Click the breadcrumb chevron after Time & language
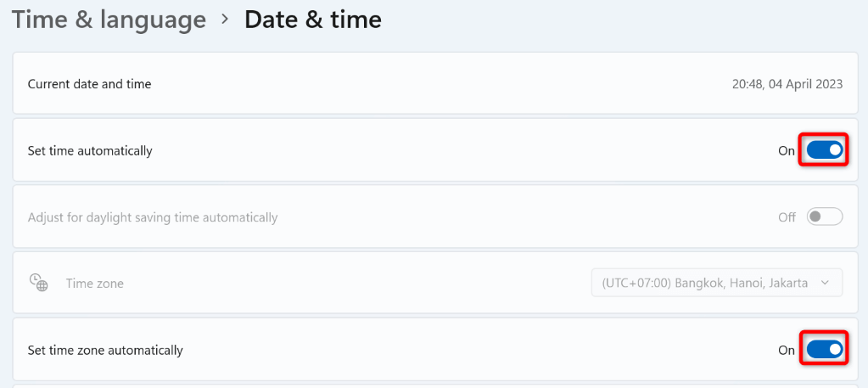Viewport: 868px width, 388px height. 225,19
